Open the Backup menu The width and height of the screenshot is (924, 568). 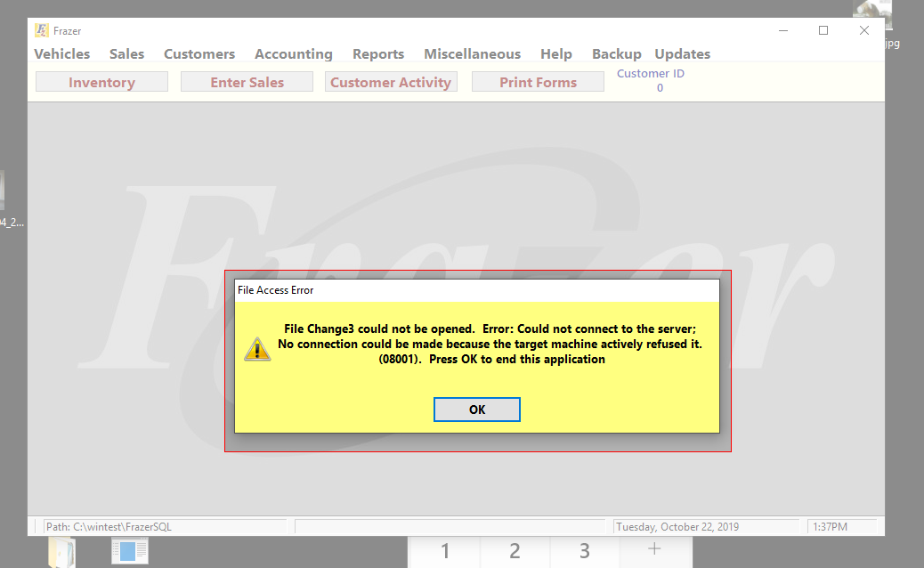616,53
